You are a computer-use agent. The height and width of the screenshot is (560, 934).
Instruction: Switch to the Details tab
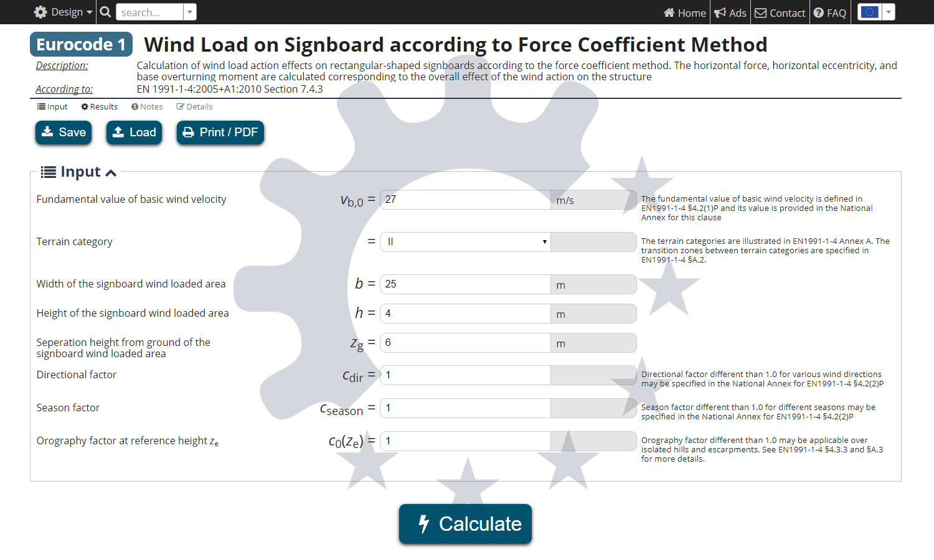(194, 106)
